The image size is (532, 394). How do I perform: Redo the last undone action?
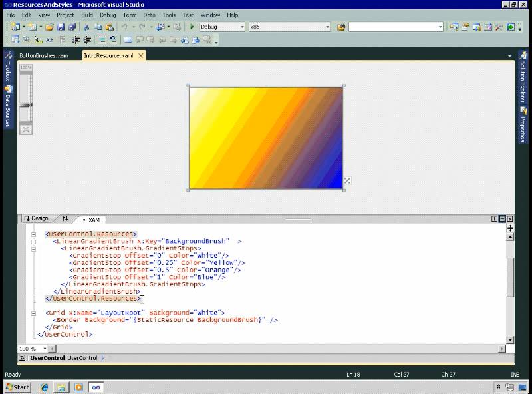(x=142, y=27)
